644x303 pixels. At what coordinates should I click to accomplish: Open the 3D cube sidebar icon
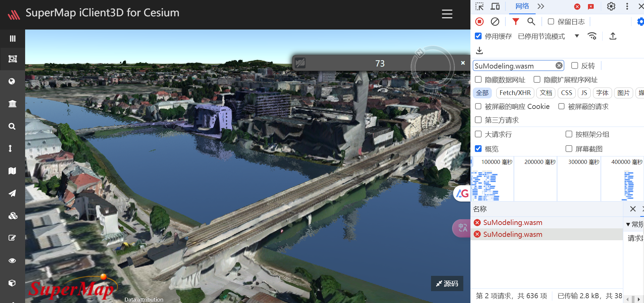coord(12,283)
